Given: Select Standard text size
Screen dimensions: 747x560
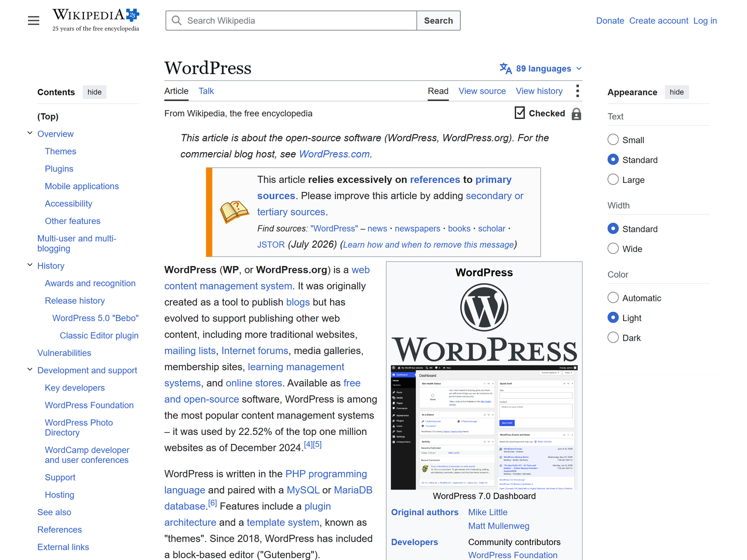Looking at the screenshot, I should tap(613, 160).
